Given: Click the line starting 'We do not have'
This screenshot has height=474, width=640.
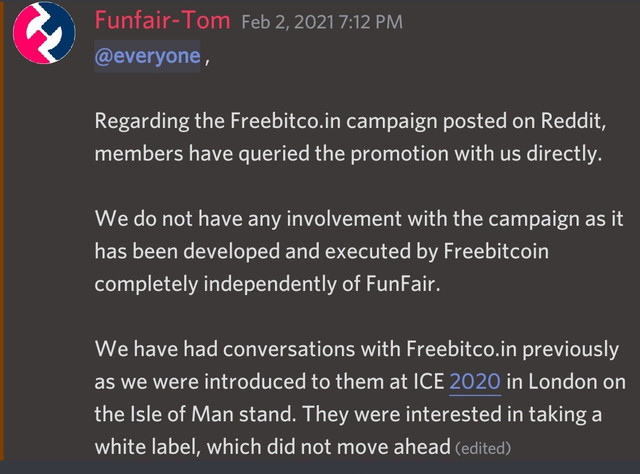Looking at the screenshot, I should [359, 219].
